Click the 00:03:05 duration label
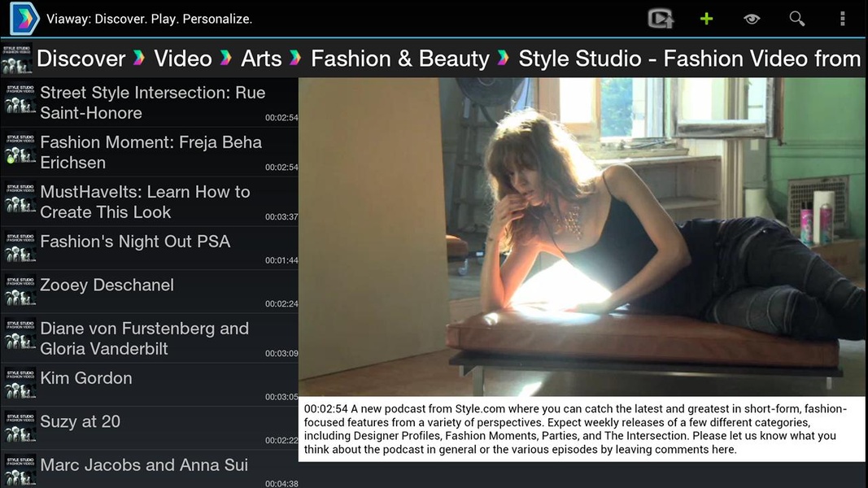 pos(281,397)
